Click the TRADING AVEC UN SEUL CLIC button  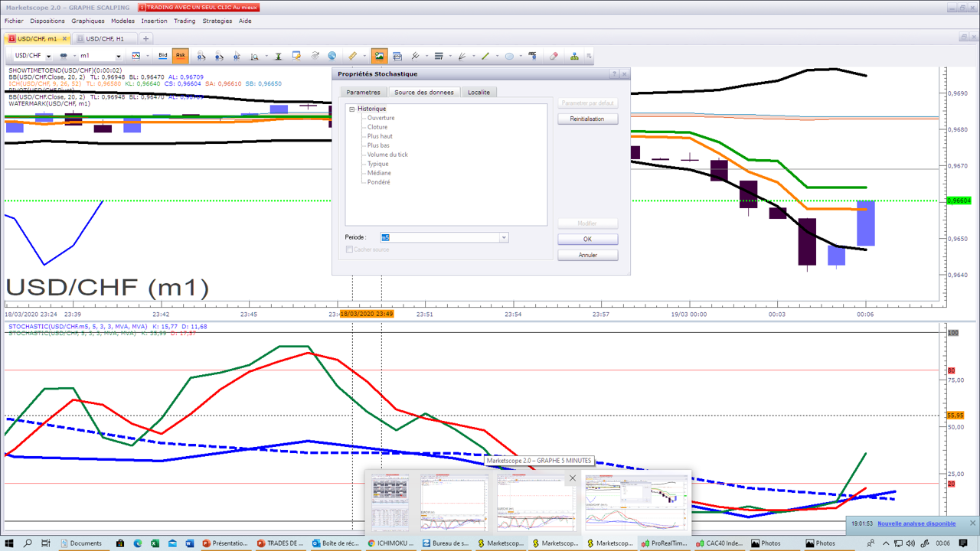tap(199, 8)
